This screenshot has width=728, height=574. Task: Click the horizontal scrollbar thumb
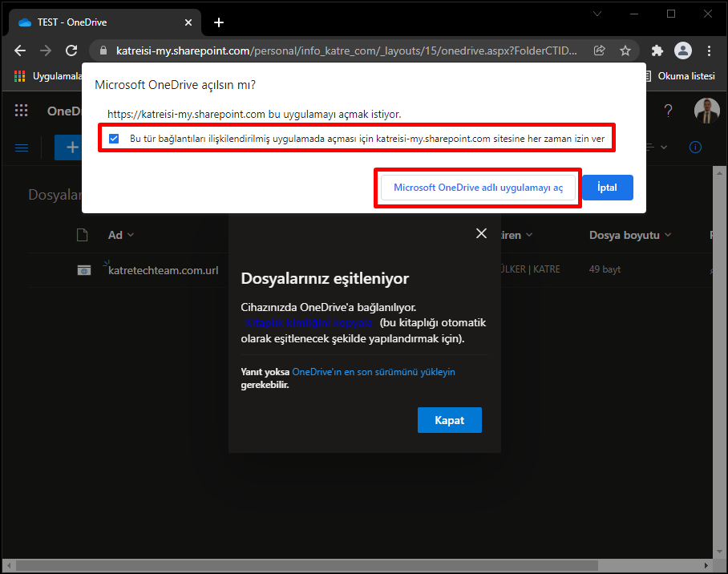307,566
